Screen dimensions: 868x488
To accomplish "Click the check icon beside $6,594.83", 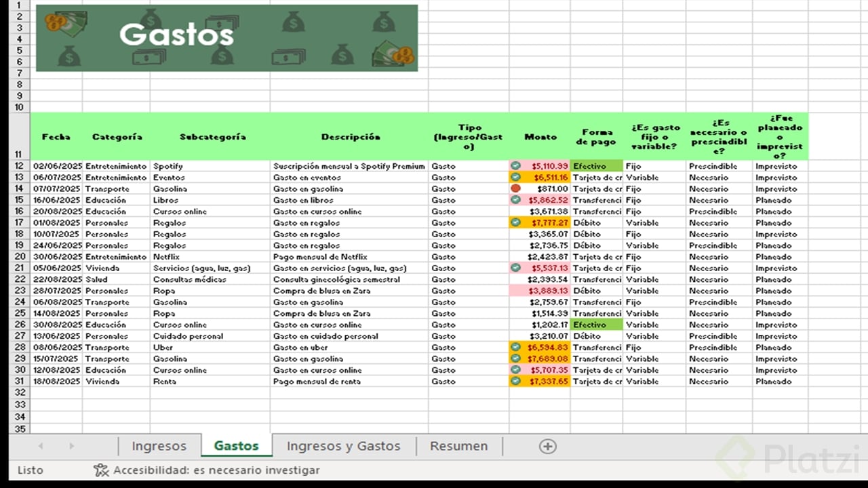I will (x=515, y=347).
